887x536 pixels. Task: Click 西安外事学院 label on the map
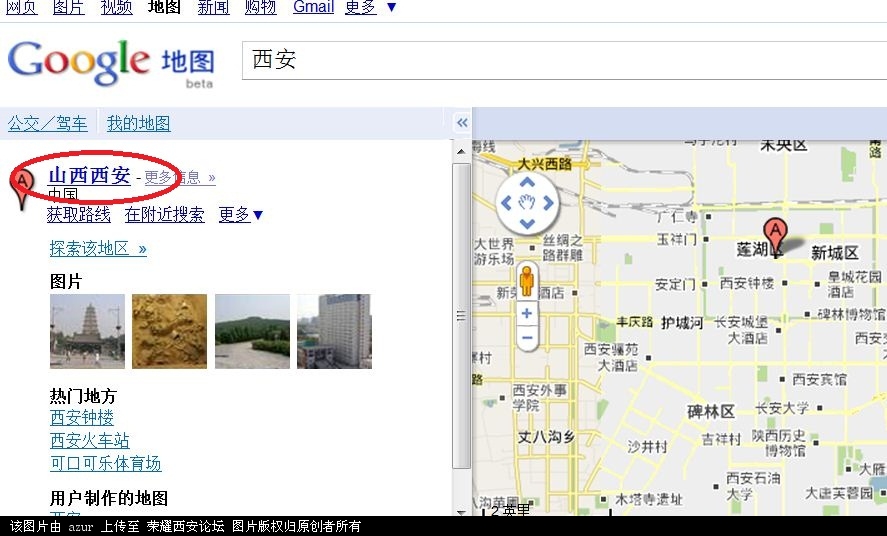539,397
